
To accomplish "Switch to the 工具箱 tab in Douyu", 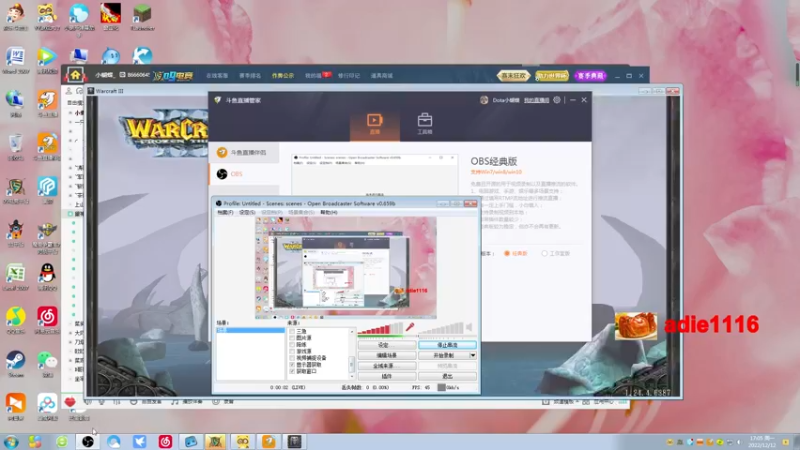I will coord(424,124).
